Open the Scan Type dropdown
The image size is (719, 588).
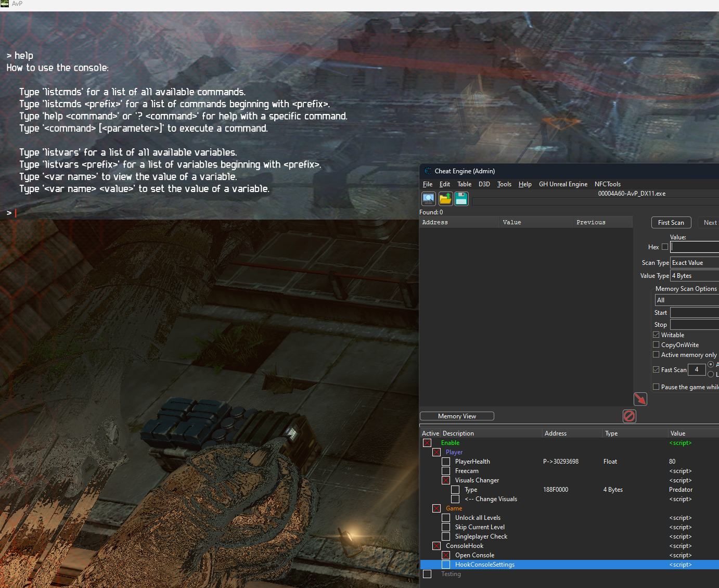tap(695, 263)
